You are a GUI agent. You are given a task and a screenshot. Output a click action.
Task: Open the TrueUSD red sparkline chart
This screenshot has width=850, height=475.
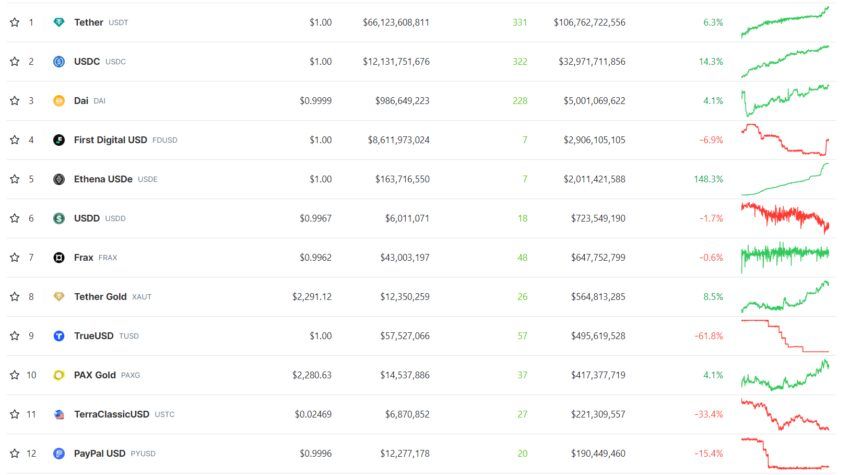(x=785, y=336)
